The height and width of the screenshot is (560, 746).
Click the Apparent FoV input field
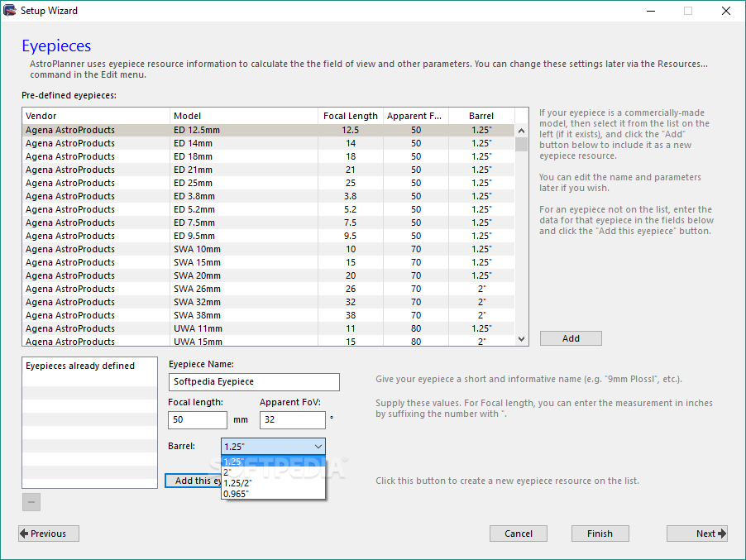(x=293, y=419)
